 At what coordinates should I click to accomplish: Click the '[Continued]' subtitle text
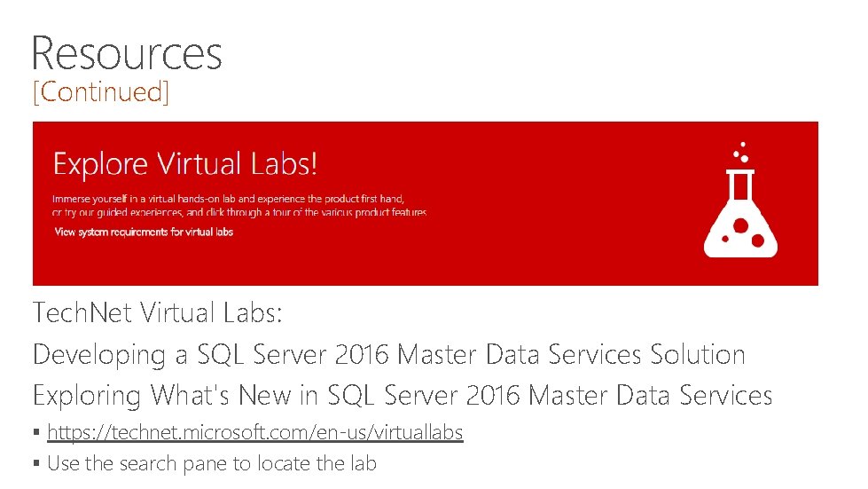[x=100, y=91]
